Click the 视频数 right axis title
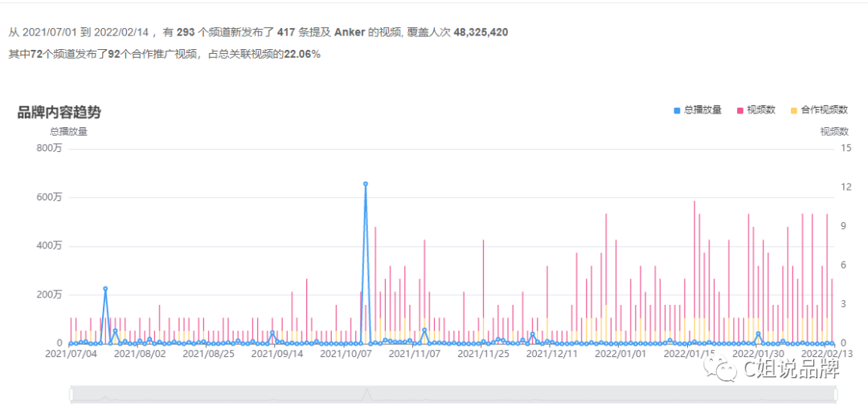 coord(834,131)
